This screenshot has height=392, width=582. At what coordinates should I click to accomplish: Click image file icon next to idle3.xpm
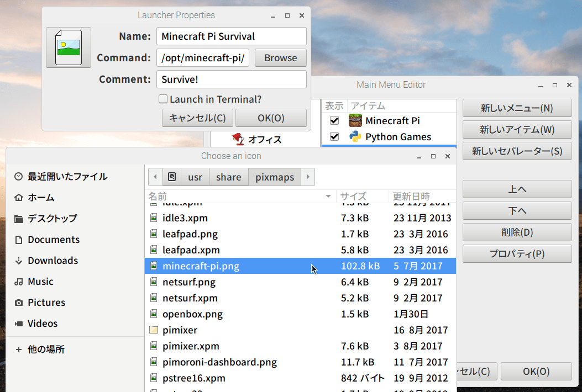[154, 218]
